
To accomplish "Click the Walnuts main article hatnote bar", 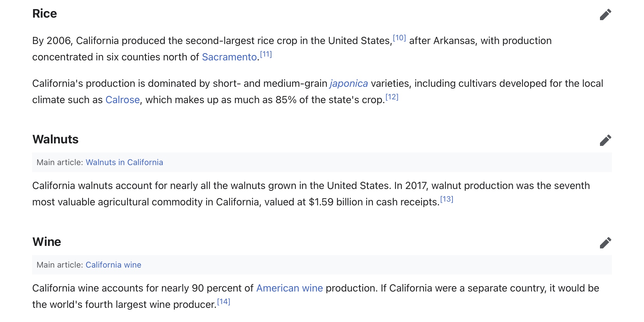I will pos(322,162).
